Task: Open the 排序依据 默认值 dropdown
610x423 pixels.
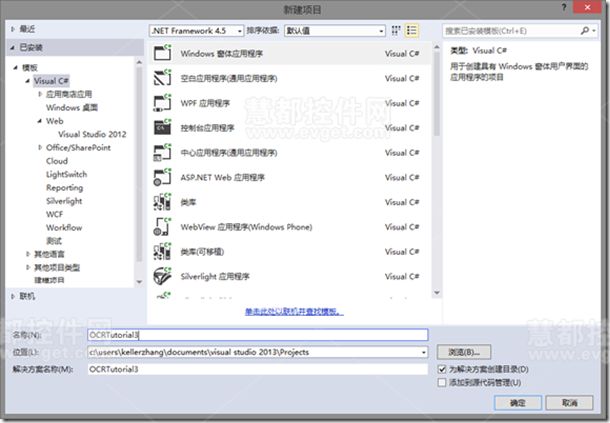Action: tap(335, 30)
